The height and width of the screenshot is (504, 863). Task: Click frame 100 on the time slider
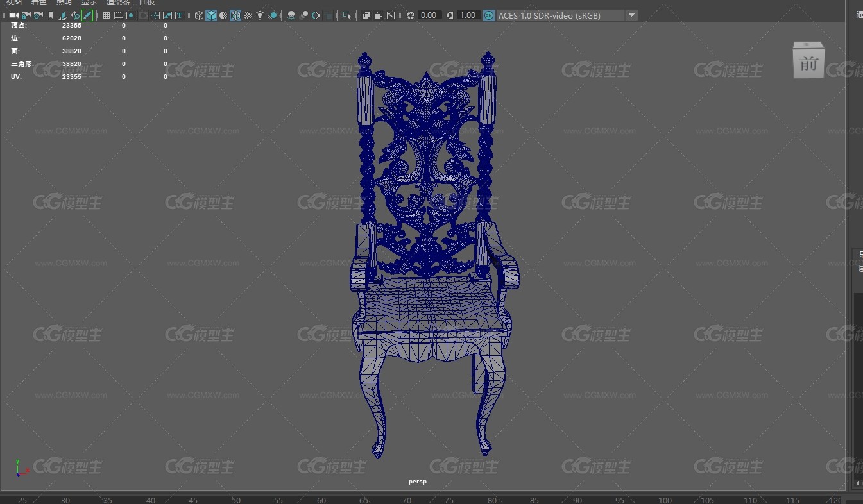[x=665, y=500]
